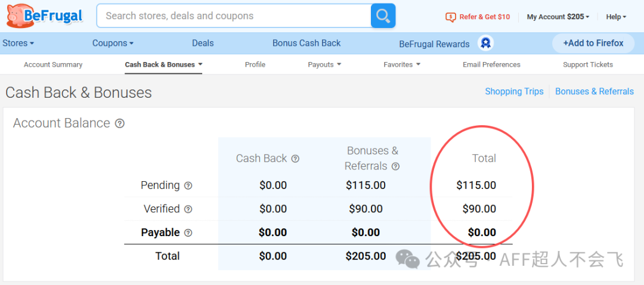Switch to the Profile tab
The height and width of the screenshot is (285, 644).
coord(255,64)
